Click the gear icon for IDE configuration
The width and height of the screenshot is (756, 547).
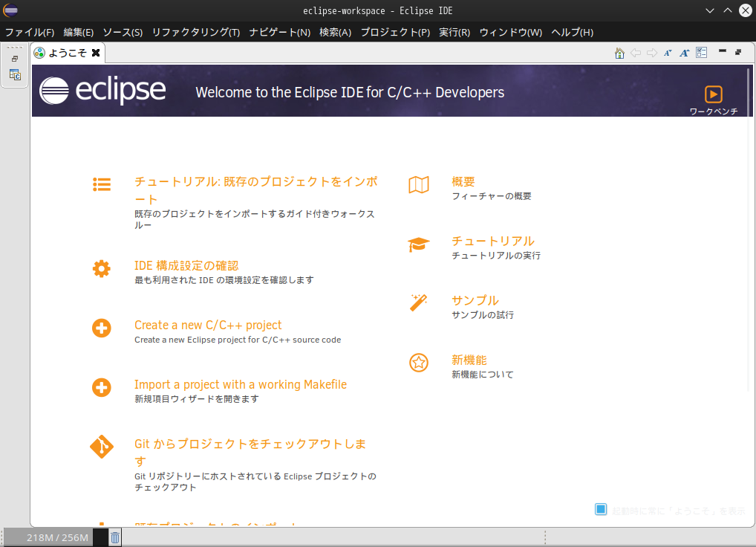tap(101, 269)
